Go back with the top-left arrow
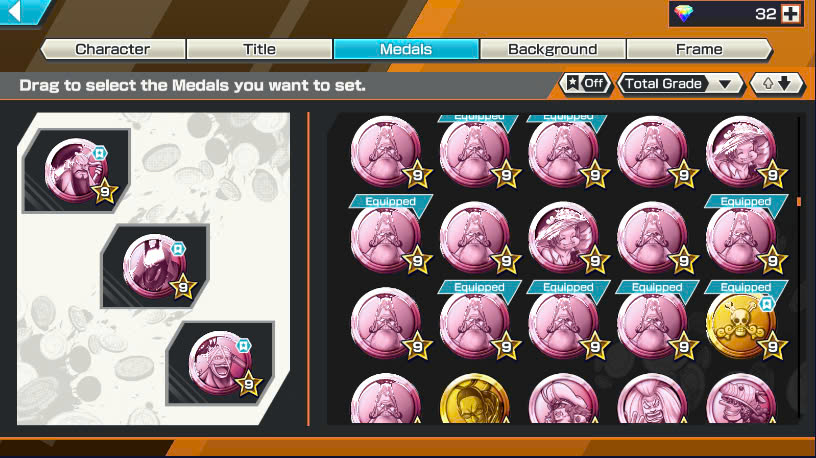 tap(20, 11)
